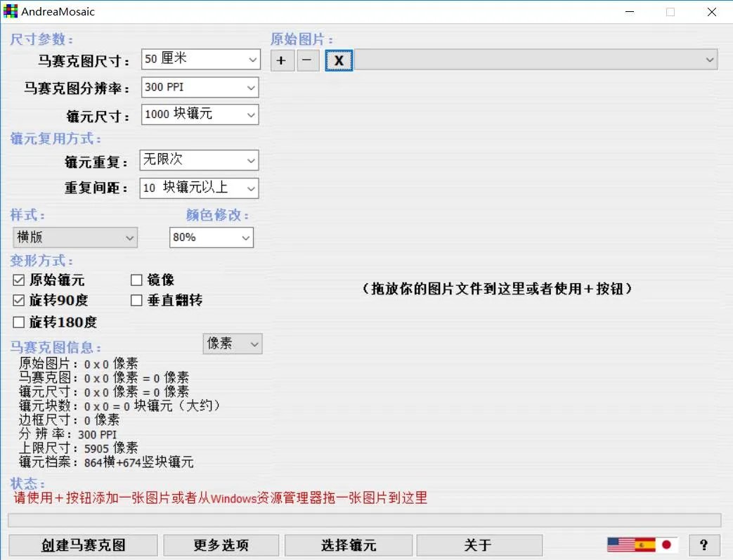This screenshot has height=560, width=733.
Task: Switch language with the Japanese flag
Action: pyautogui.click(x=667, y=545)
